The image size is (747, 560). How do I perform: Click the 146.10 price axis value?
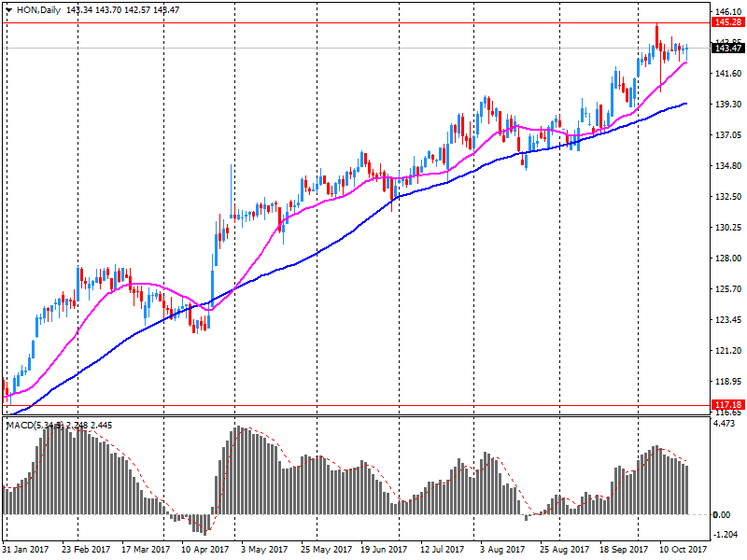(x=729, y=12)
